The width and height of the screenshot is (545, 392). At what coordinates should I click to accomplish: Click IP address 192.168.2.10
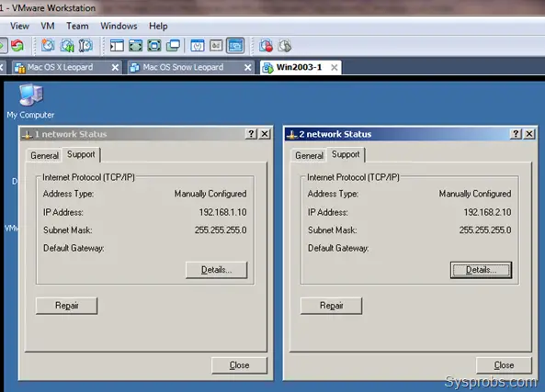[487, 212]
